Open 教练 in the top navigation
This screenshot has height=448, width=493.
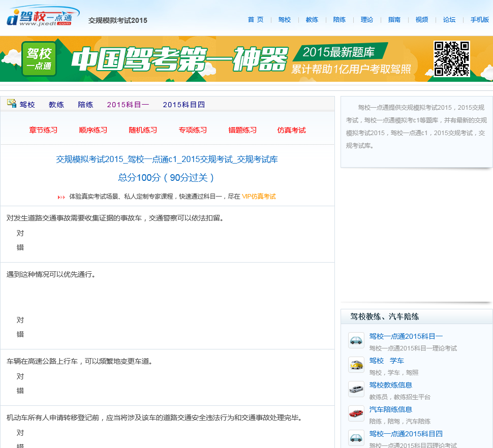(x=312, y=20)
